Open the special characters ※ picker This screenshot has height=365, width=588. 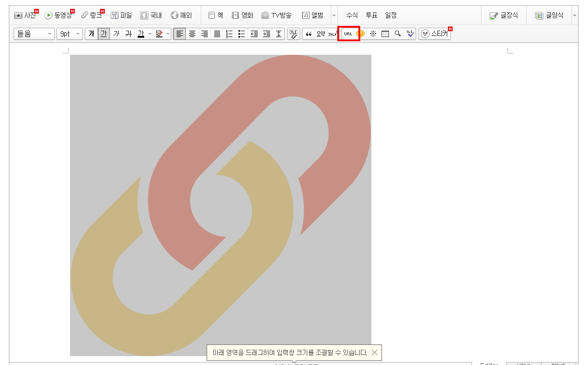pos(373,34)
